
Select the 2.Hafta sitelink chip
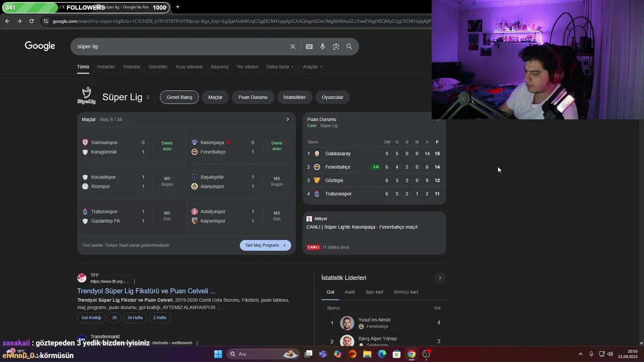pos(159,318)
